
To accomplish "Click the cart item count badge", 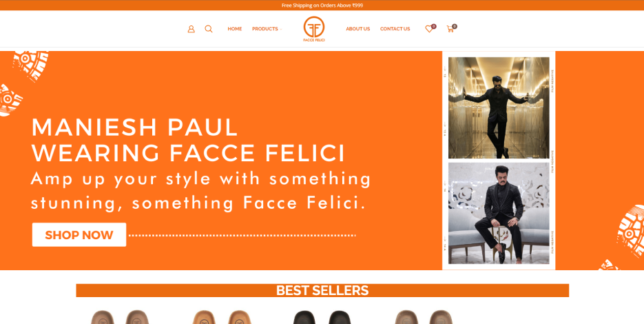I will (x=455, y=26).
